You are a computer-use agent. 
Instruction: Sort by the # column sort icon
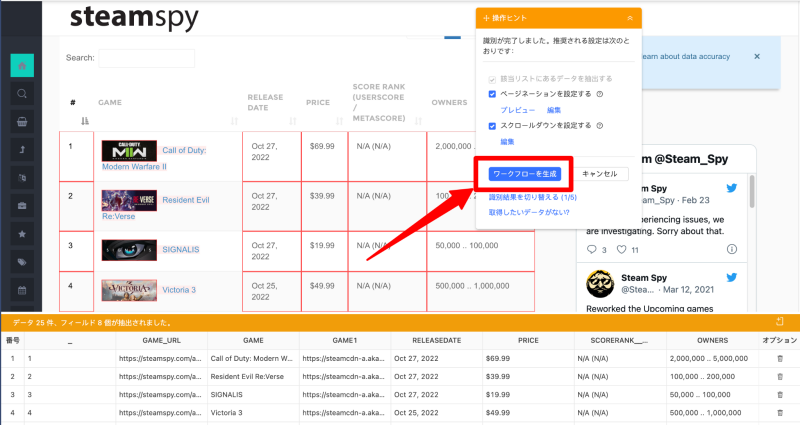[85, 121]
